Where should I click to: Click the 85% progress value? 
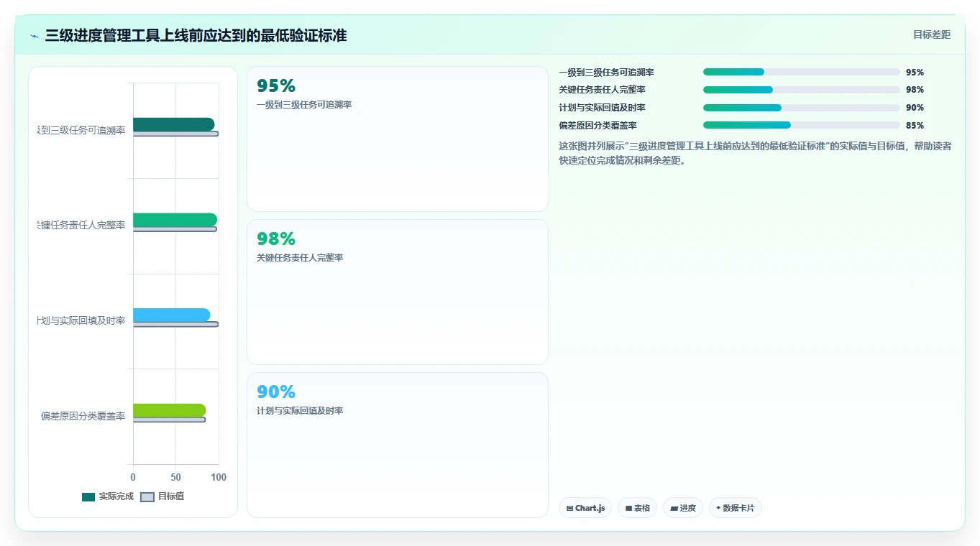[x=915, y=126]
